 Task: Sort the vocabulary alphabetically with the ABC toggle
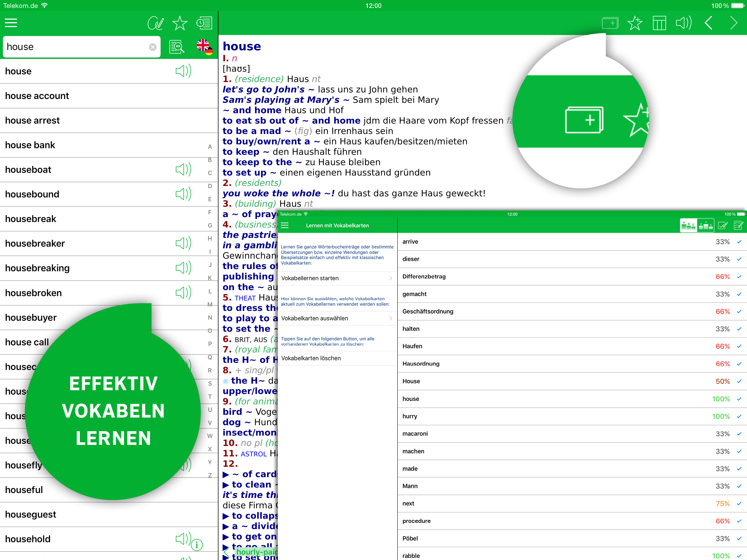[688, 225]
